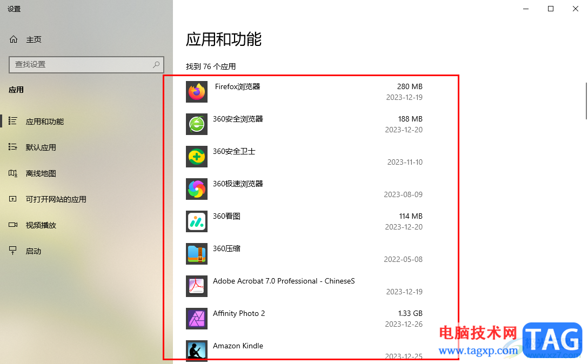Click the vertical scrollbar thumb of the app list
The image size is (588, 364).
[x=586, y=101]
